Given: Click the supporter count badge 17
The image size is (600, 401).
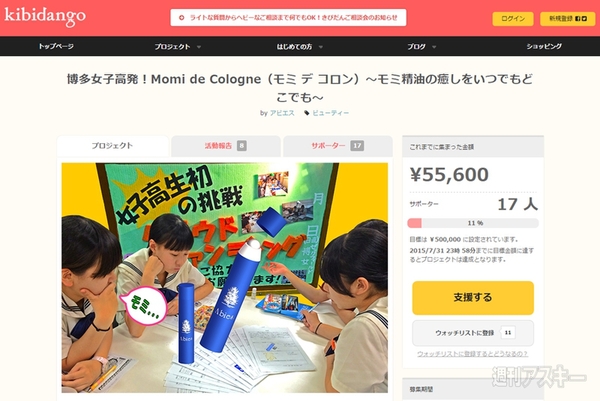Looking at the screenshot, I should [357, 146].
